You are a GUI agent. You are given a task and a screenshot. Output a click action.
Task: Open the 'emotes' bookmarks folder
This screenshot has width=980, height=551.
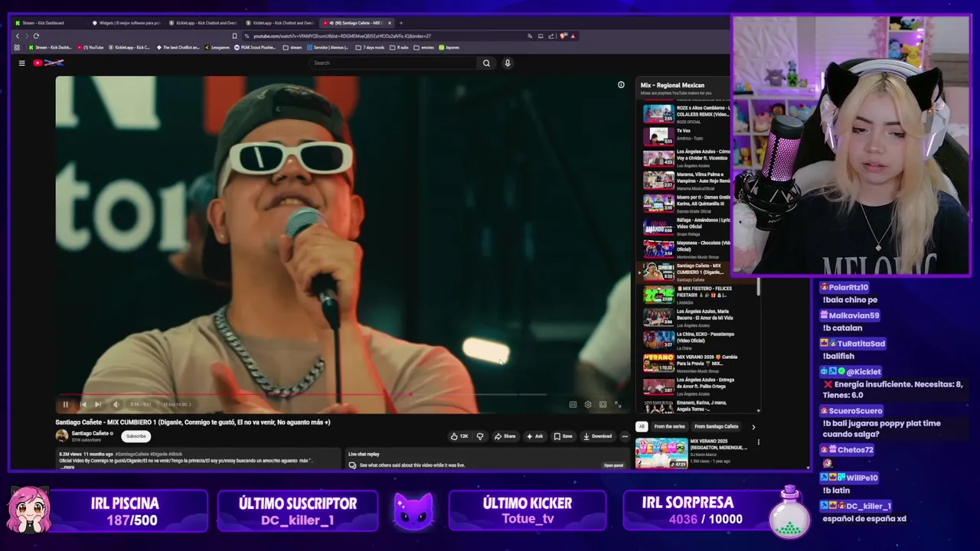point(424,47)
